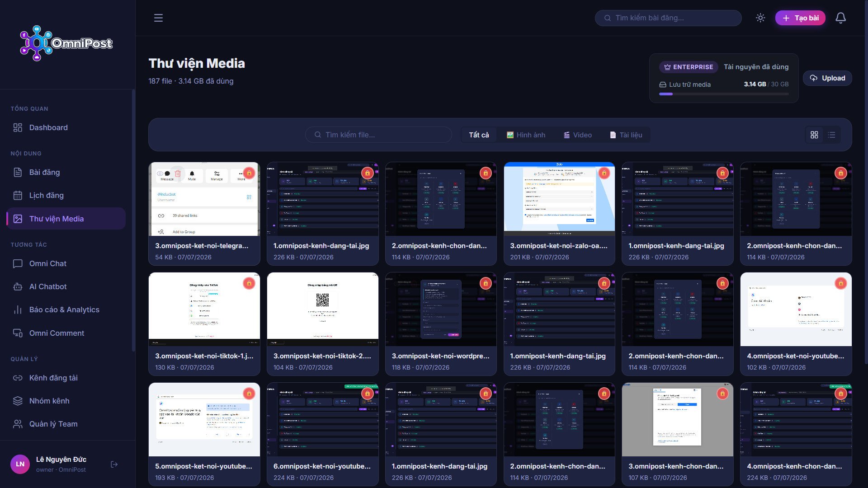Viewport: 868px width, 488px height.
Task: Click the LN user avatar
Action: click(20, 464)
